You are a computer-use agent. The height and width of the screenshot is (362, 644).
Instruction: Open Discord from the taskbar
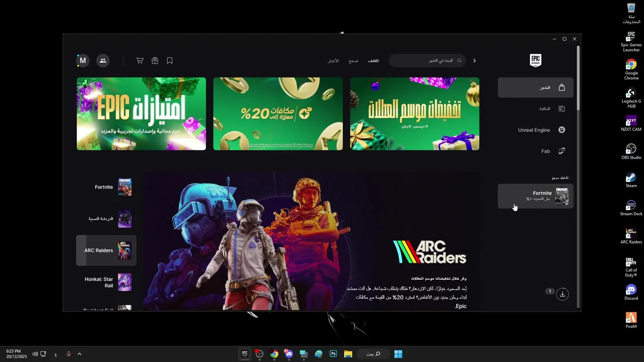click(x=289, y=354)
